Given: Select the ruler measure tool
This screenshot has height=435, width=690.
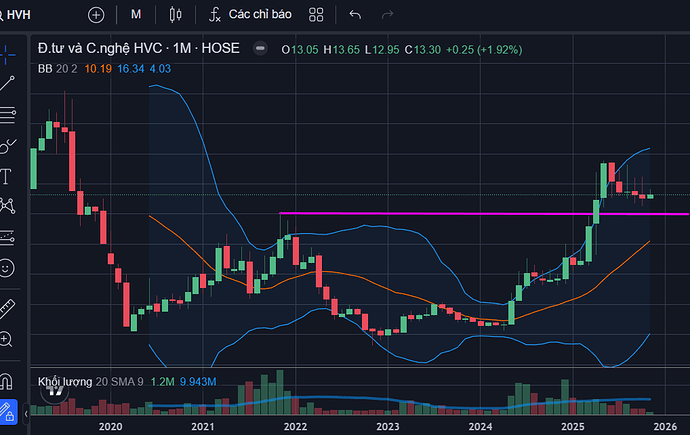Looking at the screenshot, I should [7, 309].
